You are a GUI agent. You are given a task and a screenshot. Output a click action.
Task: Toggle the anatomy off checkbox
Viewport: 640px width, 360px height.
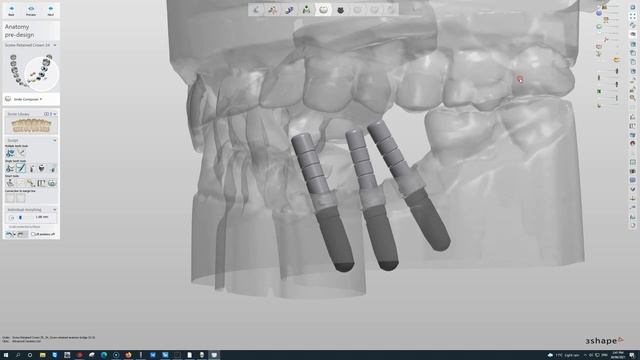[33, 234]
